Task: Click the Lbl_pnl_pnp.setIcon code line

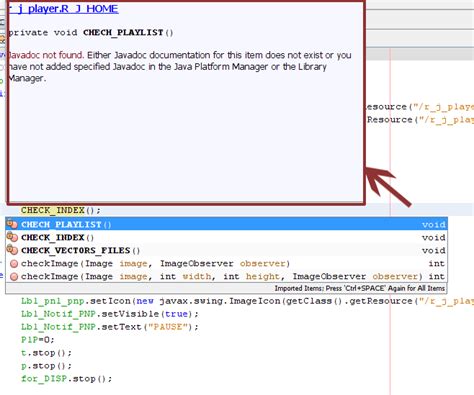Action: click(247, 301)
